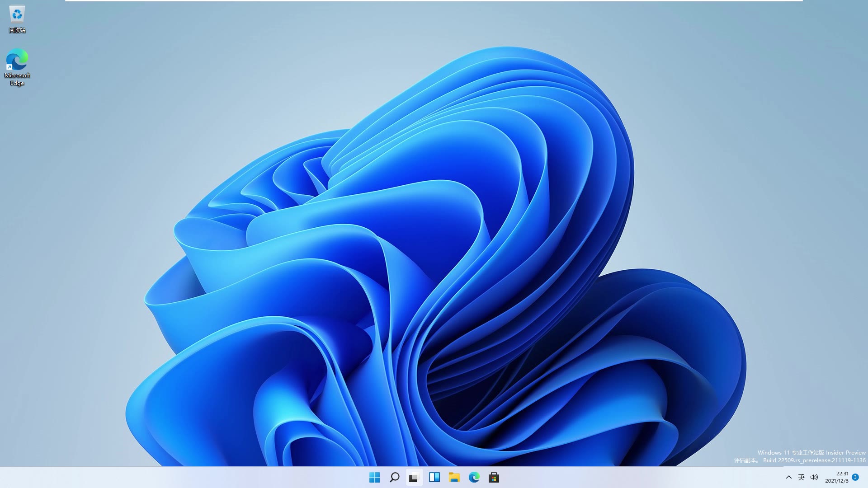The height and width of the screenshot is (488, 868).
Task: Open system tray notifications
Action: pyautogui.click(x=863, y=477)
